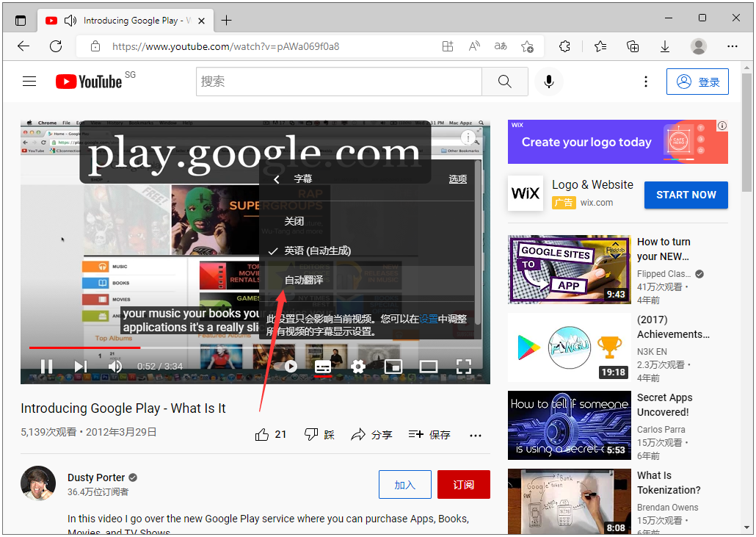Go to YouTube home via logo
756x537 pixels.
coord(89,82)
